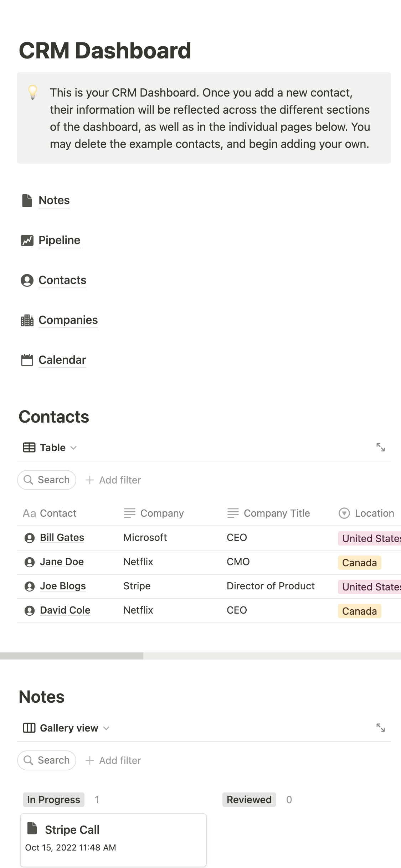401x868 pixels.
Task: Click the Company column header
Action: tap(154, 513)
